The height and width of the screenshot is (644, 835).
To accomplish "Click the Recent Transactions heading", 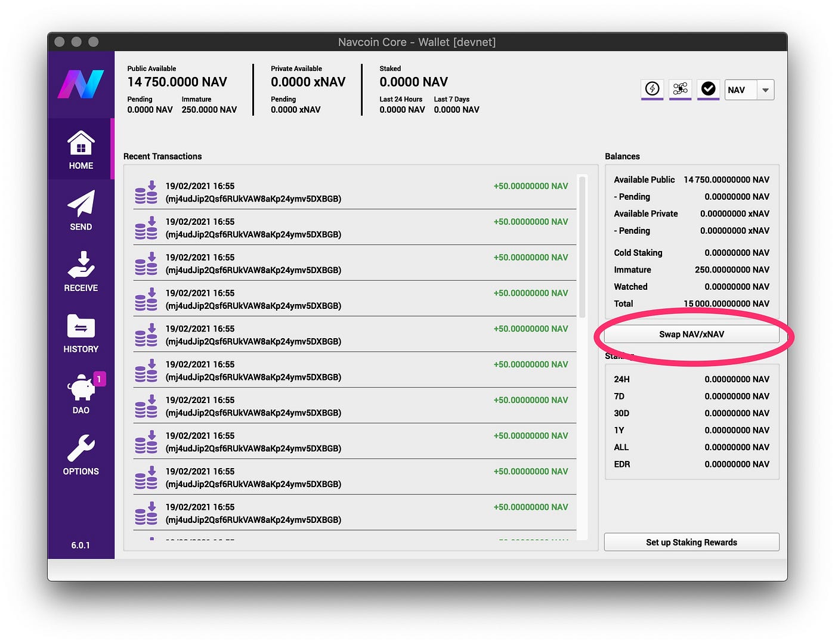I will [x=163, y=156].
